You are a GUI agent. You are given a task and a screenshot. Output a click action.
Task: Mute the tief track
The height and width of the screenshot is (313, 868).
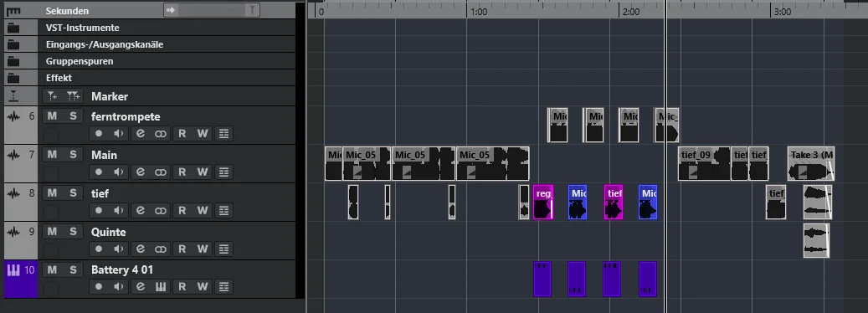point(52,193)
